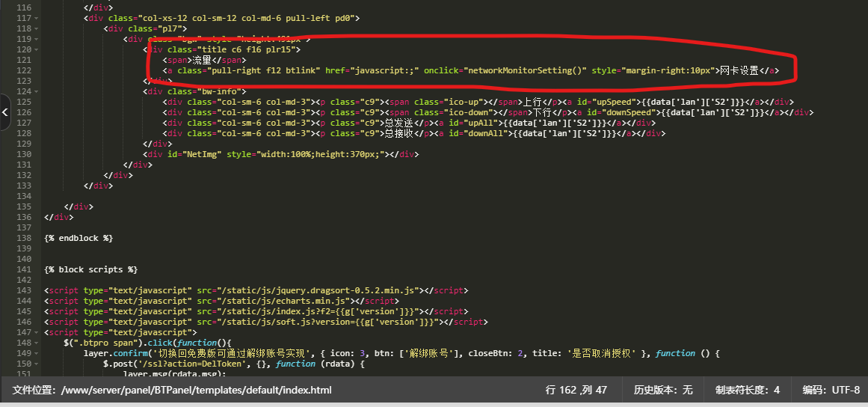Fold the div starting at line 119
This screenshot has height=407, width=868.
click(x=36, y=40)
